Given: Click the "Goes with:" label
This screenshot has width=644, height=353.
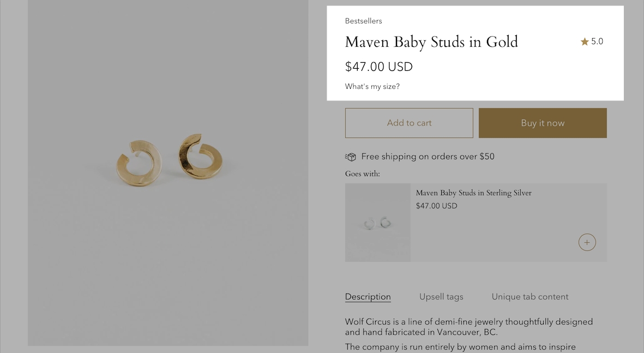Looking at the screenshot, I should 362,173.
